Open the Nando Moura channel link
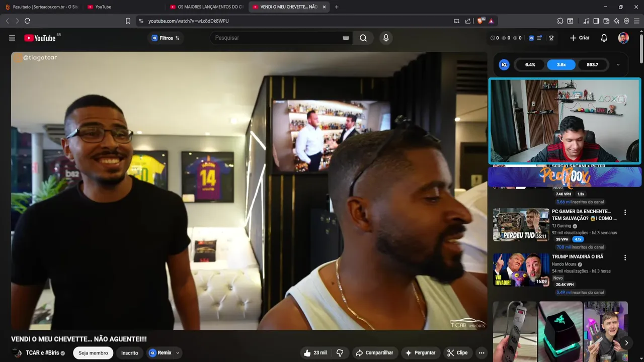 [564, 264]
